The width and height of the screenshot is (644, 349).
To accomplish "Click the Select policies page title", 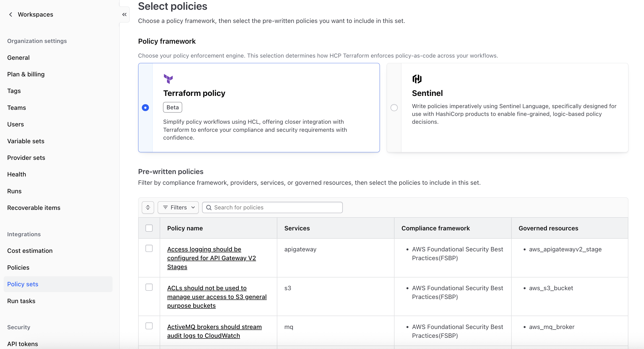I will click(173, 6).
